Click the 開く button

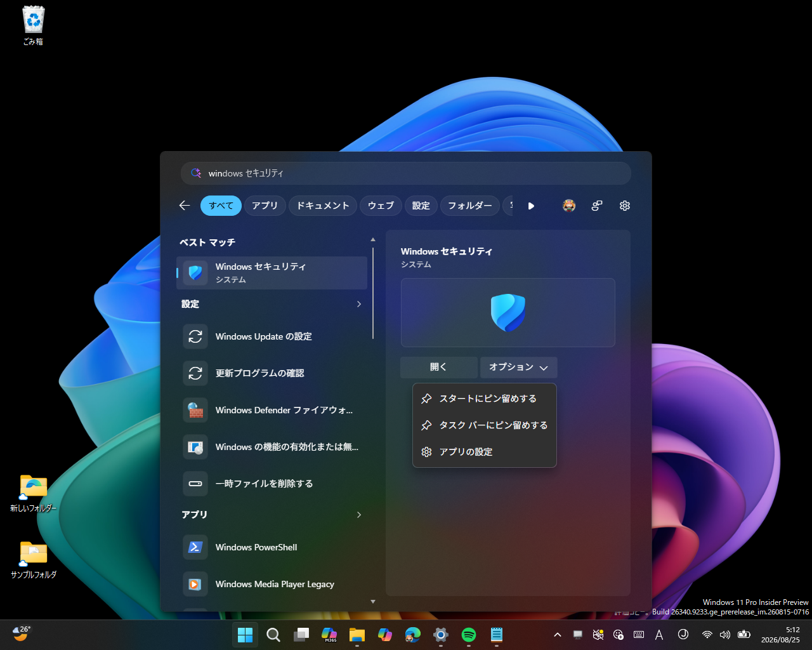click(x=439, y=368)
